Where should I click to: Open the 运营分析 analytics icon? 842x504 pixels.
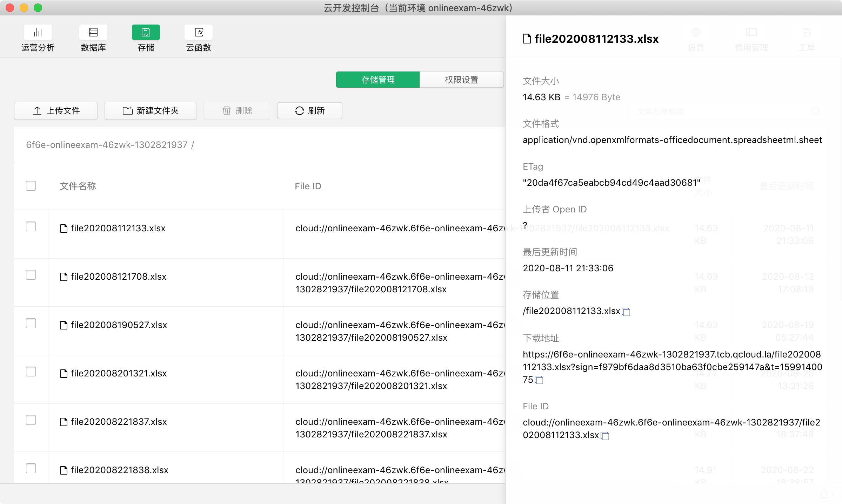click(38, 33)
